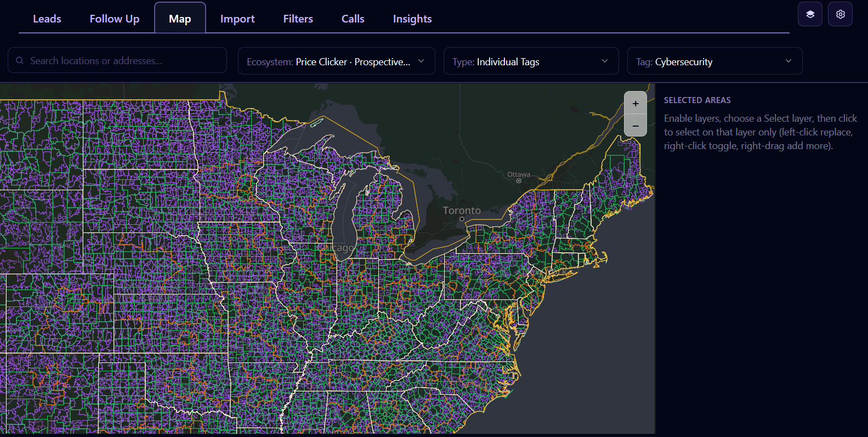Click the Selected Areas heading
Screen dimensions: 868x437
coord(697,100)
